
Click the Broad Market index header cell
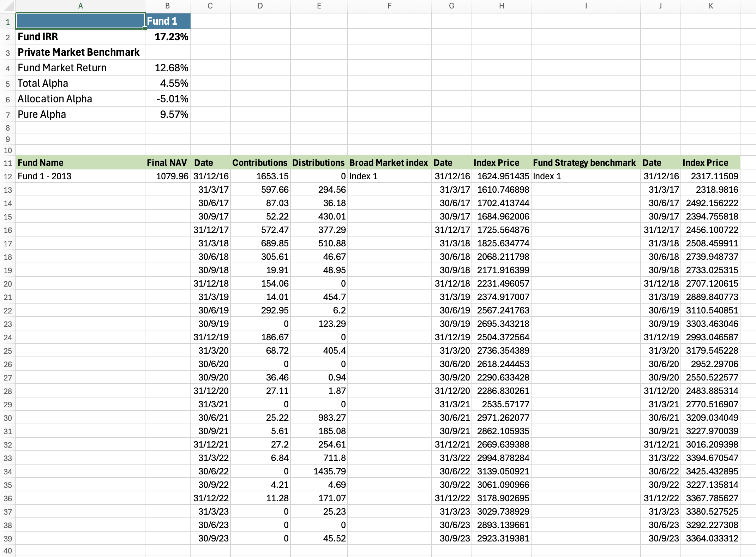[389, 163]
